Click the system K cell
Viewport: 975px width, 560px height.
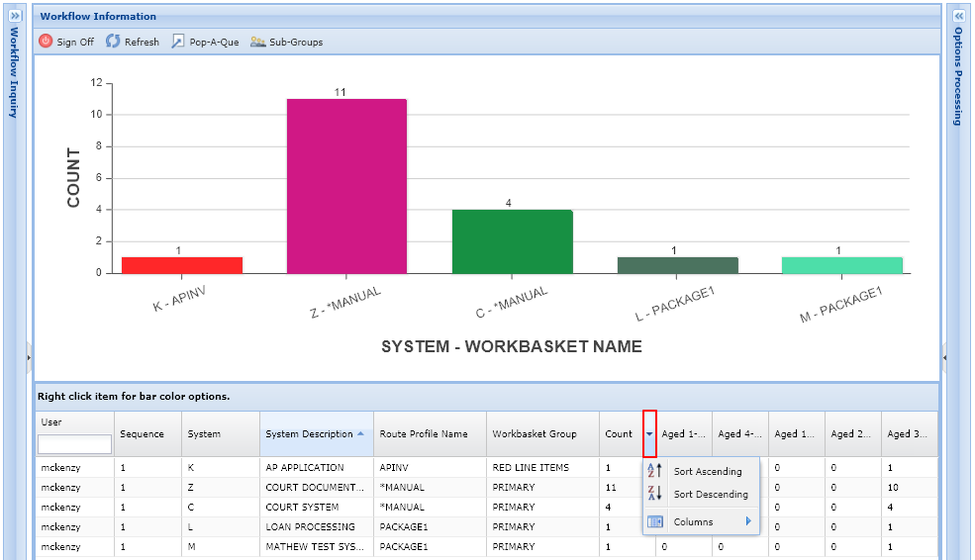click(x=221, y=467)
